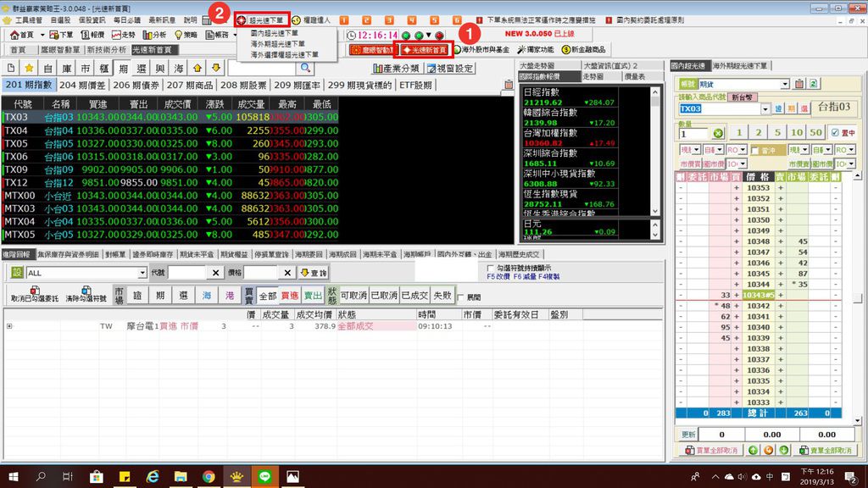Image resolution: width=868 pixels, height=488 pixels.
Task: Open the TX03 product code dropdown
Action: (x=765, y=109)
